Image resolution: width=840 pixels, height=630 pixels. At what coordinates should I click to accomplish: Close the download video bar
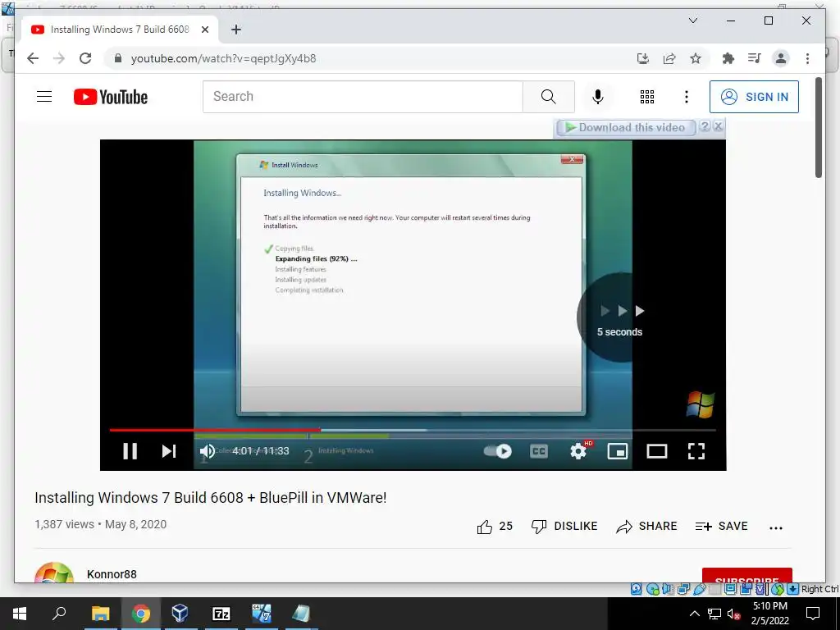coord(719,126)
